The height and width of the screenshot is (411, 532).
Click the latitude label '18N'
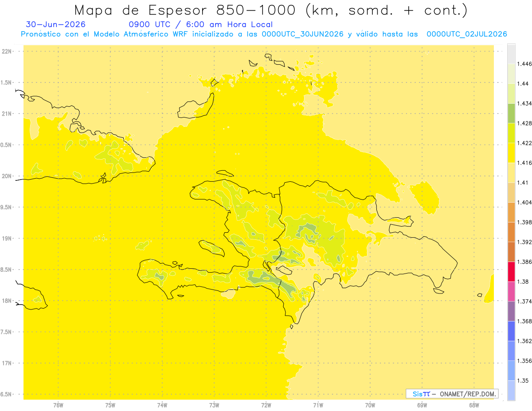(x=7, y=301)
